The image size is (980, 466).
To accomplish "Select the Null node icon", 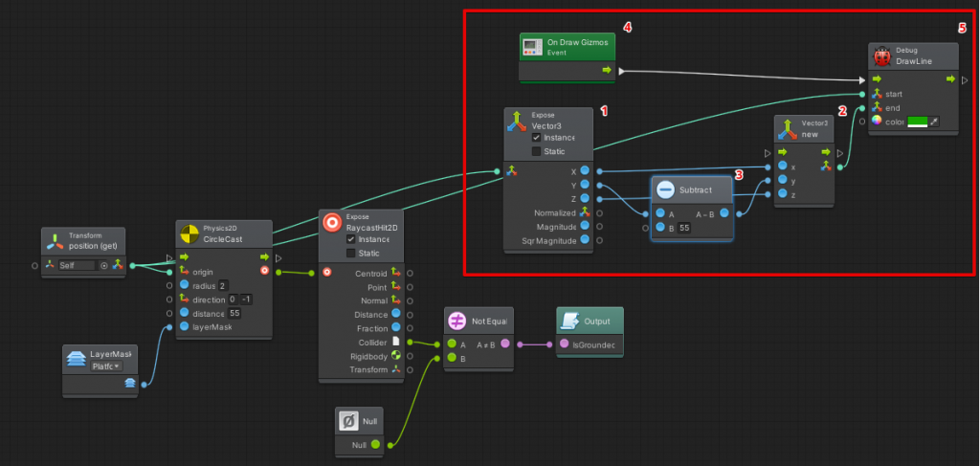I will pyautogui.click(x=348, y=421).
